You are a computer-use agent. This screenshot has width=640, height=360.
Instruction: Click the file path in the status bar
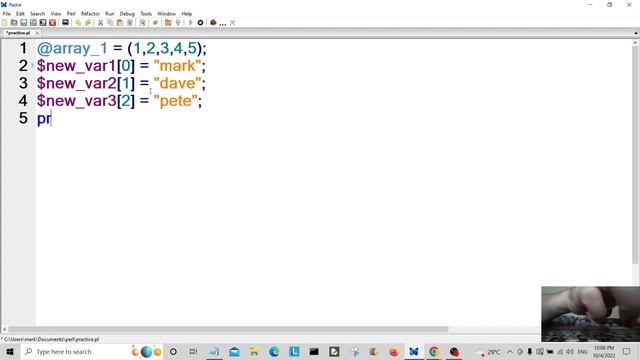coord(50,339)
